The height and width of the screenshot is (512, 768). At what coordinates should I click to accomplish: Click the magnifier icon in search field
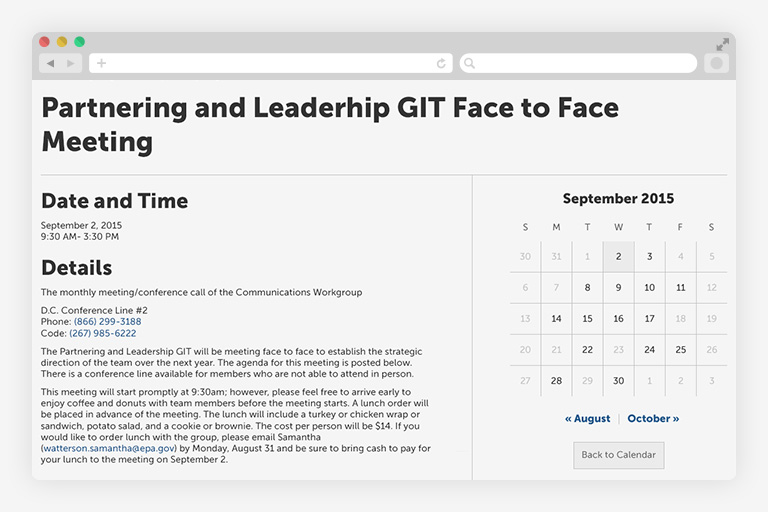point(470,63)
